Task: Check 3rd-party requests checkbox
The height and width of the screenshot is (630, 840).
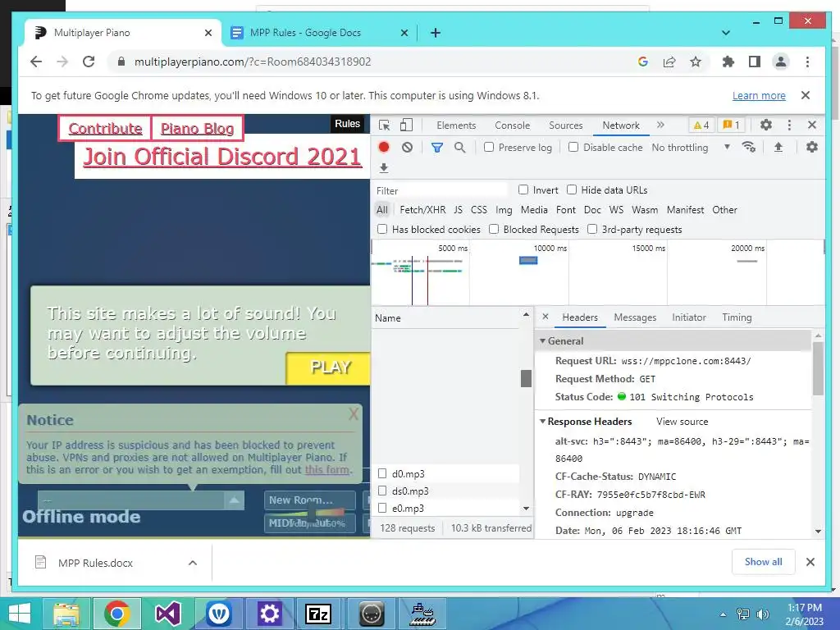Action: tap(592, 229)
